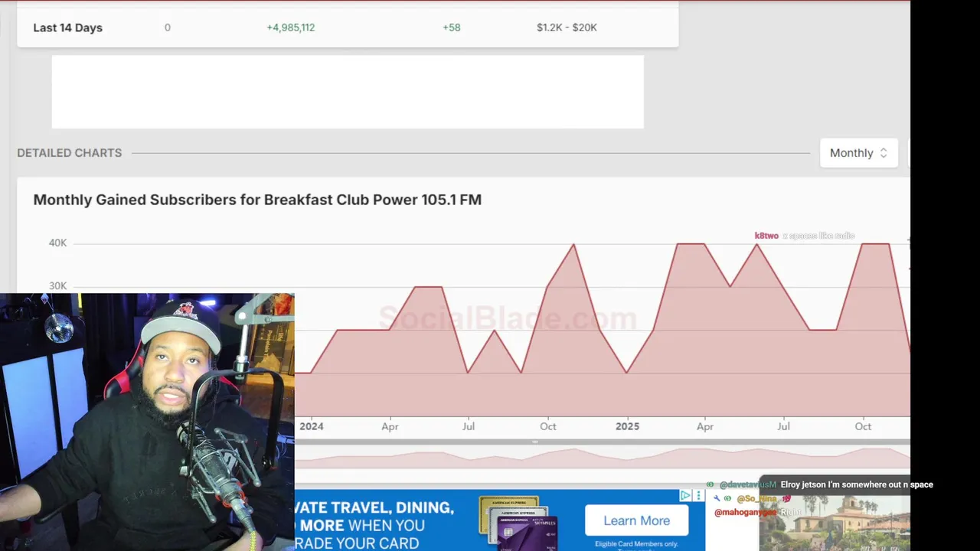This screenshot has height=551, width=980.
Task: Click the '2025' x-axis label
Action: (627, 426)
